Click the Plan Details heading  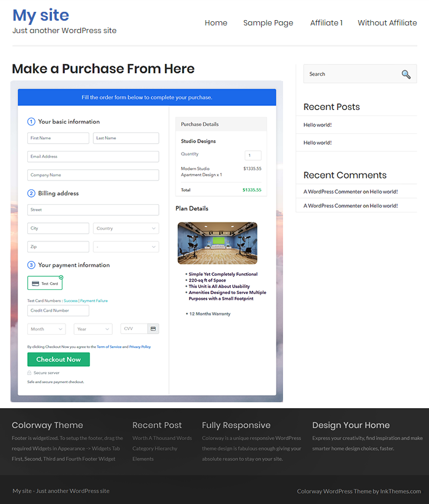[x=191, y=209]
